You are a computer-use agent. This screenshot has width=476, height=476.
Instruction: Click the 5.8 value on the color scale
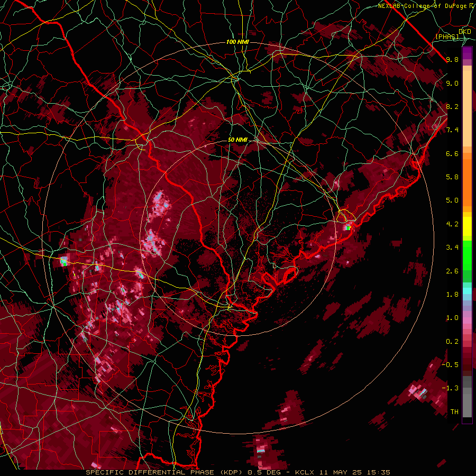pyautogui.click(x=452, y=177)
